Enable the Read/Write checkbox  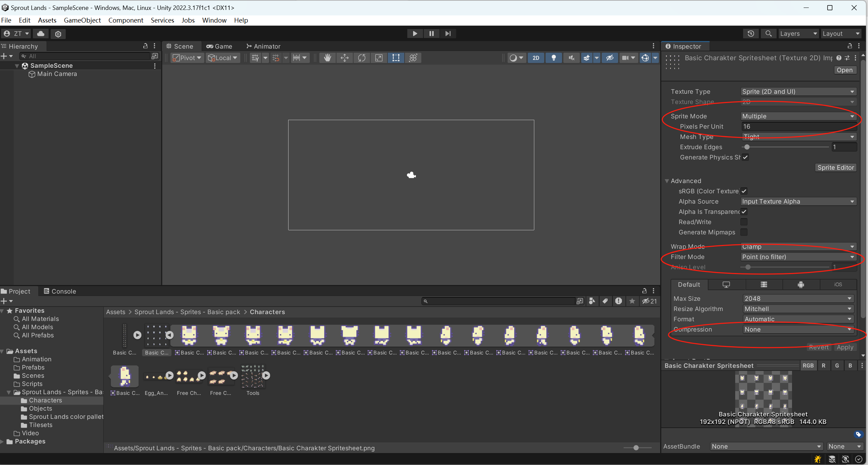click(x=744, y=222)
